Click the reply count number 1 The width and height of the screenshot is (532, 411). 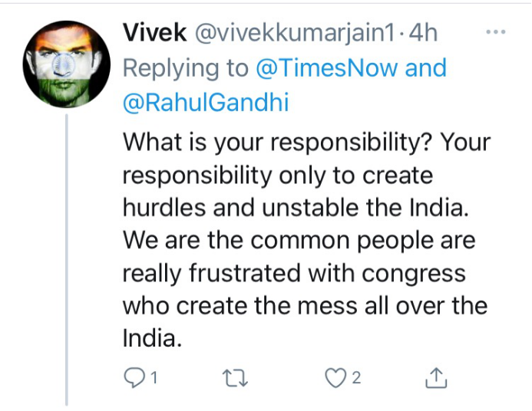(154, 377)
